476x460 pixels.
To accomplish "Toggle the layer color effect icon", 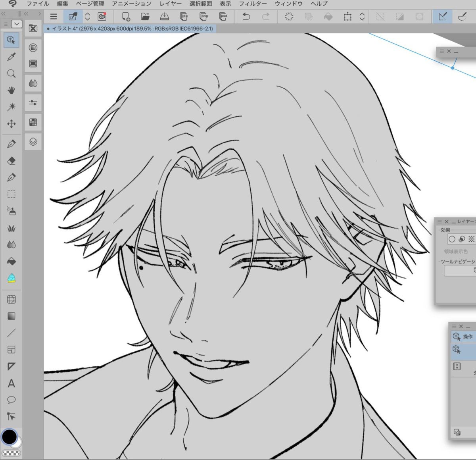I will point(462,239).
